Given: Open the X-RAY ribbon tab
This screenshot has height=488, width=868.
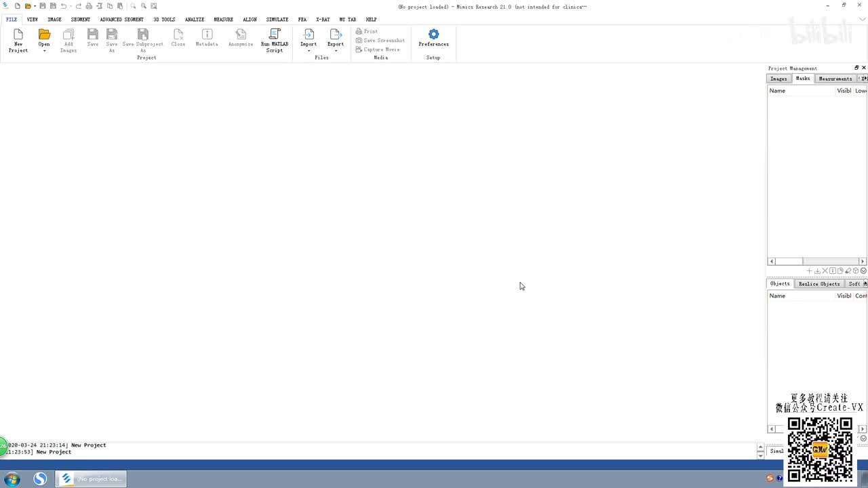Looking at the screenshot, I should 323,20.
